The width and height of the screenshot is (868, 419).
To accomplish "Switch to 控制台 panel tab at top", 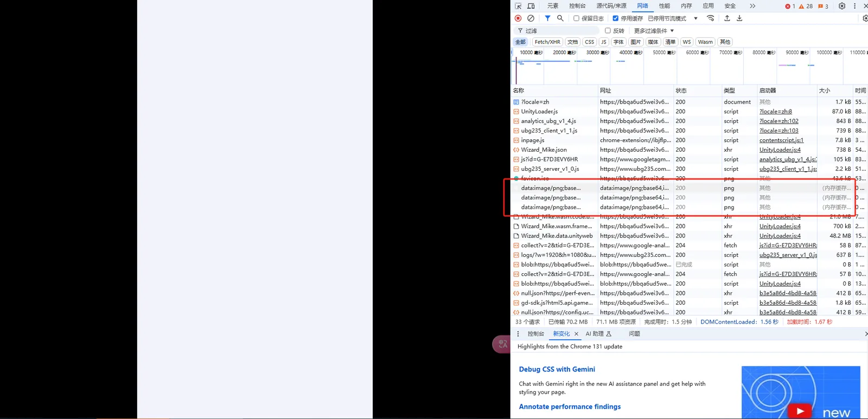I will (577, 6).
